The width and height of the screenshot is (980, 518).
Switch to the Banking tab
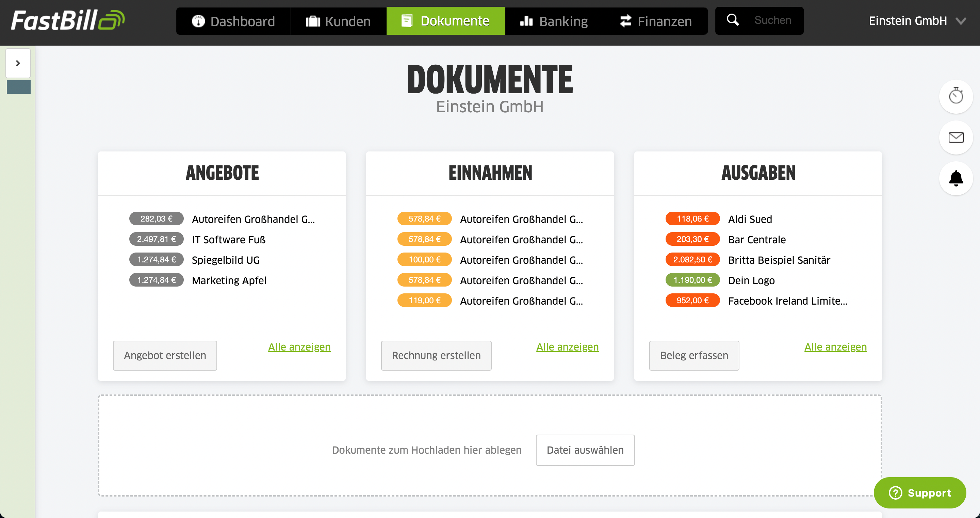[554, 21]
